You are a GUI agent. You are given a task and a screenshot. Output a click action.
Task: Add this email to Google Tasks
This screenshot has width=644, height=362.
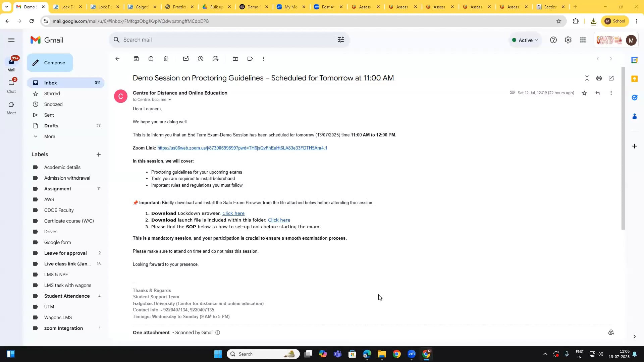click(216, 59)
